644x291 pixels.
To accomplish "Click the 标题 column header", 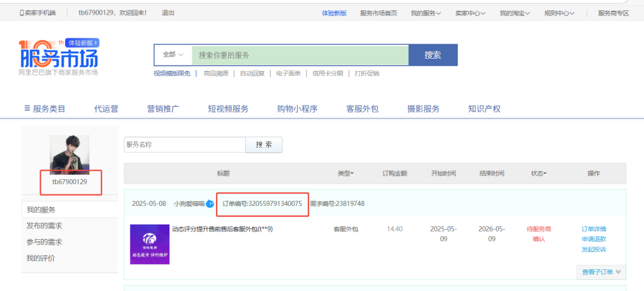I will pyautogui.click(x=224, y=173).
